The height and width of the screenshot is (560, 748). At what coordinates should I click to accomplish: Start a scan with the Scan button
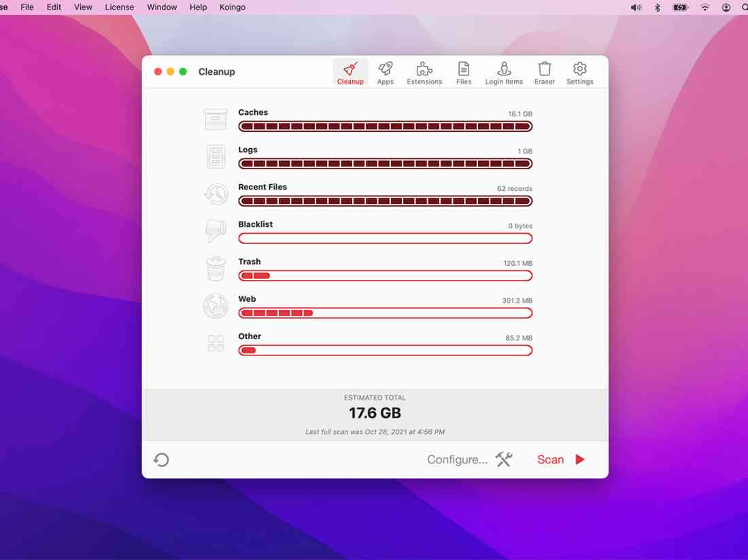pyautogui.click(x=551, y=459)
